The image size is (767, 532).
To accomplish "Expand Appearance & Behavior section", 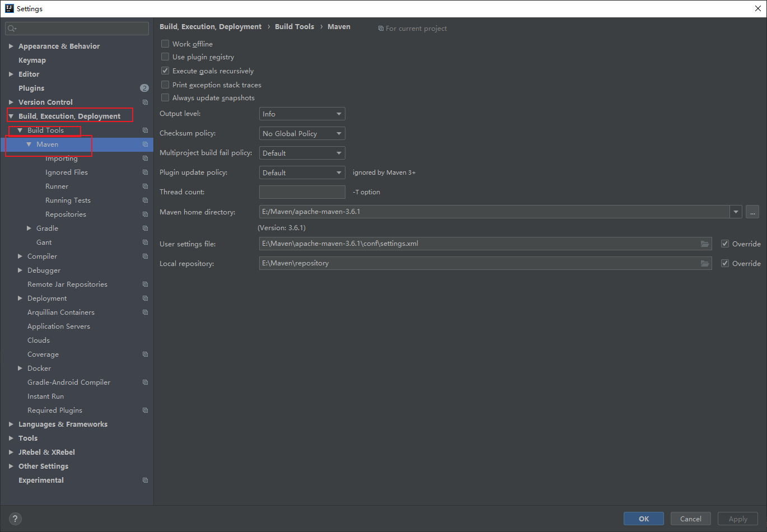I will (11, 46).
